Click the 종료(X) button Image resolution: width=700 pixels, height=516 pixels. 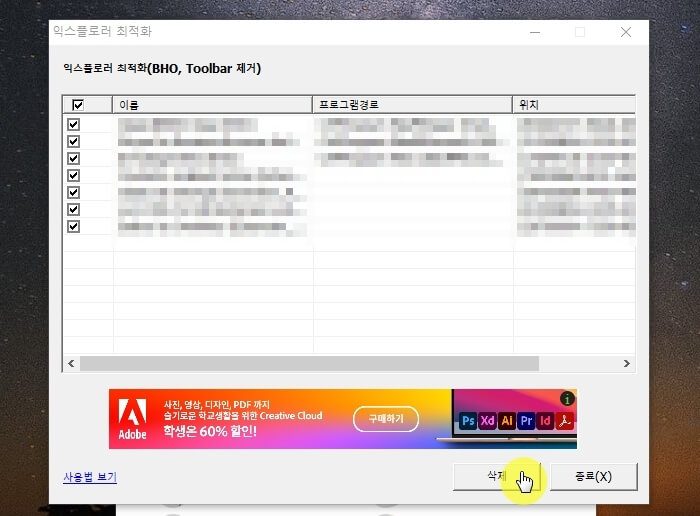pos(593,477)
